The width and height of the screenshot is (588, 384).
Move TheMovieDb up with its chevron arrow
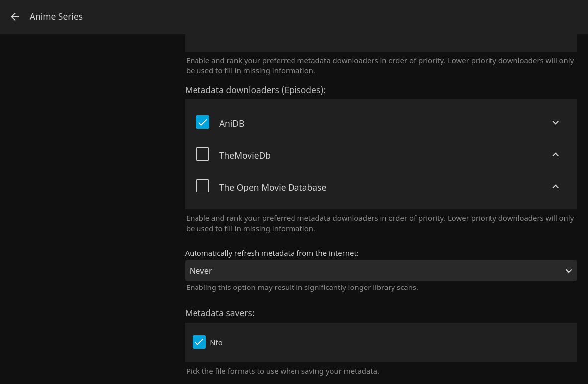point(555,155)
